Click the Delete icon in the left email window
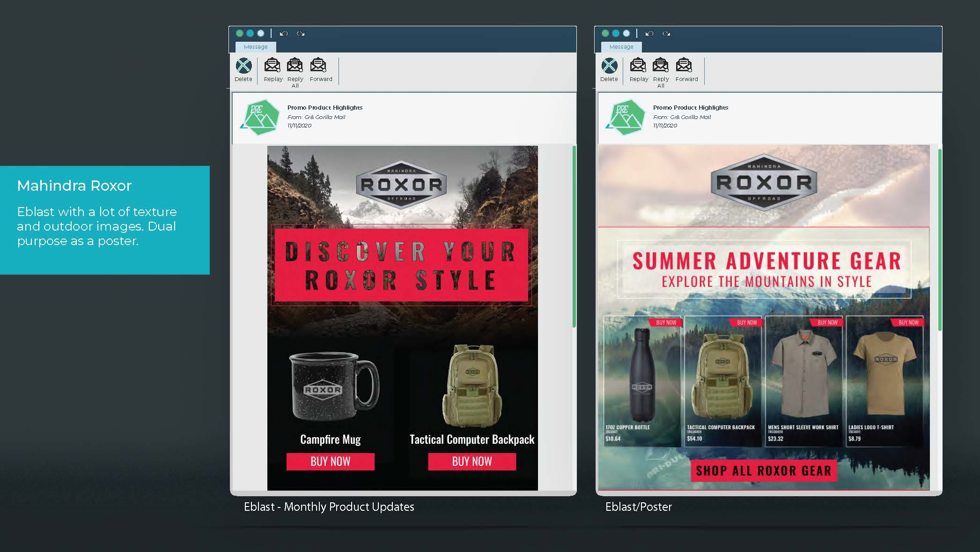 pos(243,66)
